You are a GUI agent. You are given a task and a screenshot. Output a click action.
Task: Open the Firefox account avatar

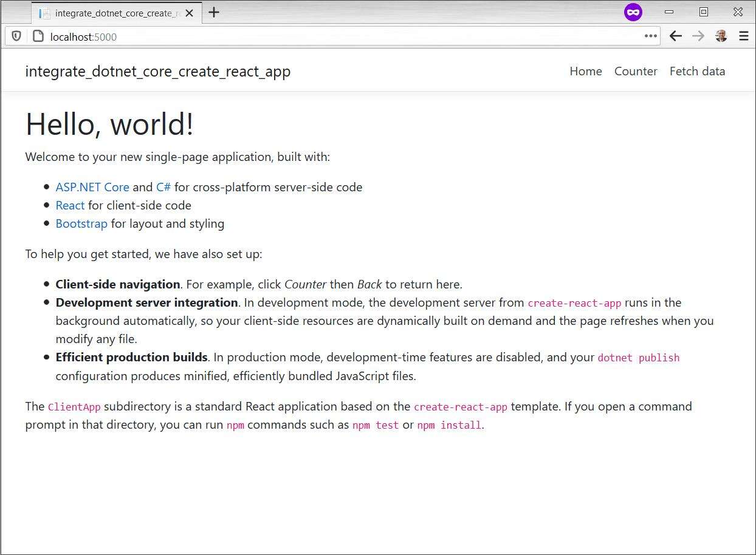721,36
